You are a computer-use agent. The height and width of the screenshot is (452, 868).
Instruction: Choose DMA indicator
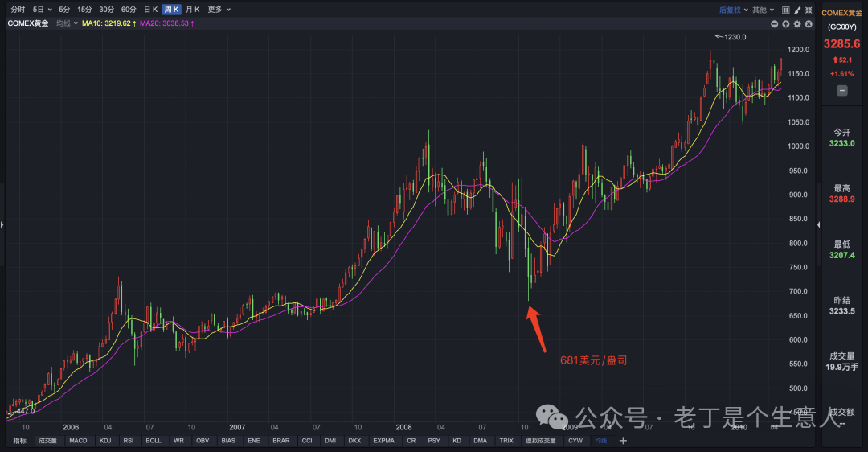[x=481, y=441]
